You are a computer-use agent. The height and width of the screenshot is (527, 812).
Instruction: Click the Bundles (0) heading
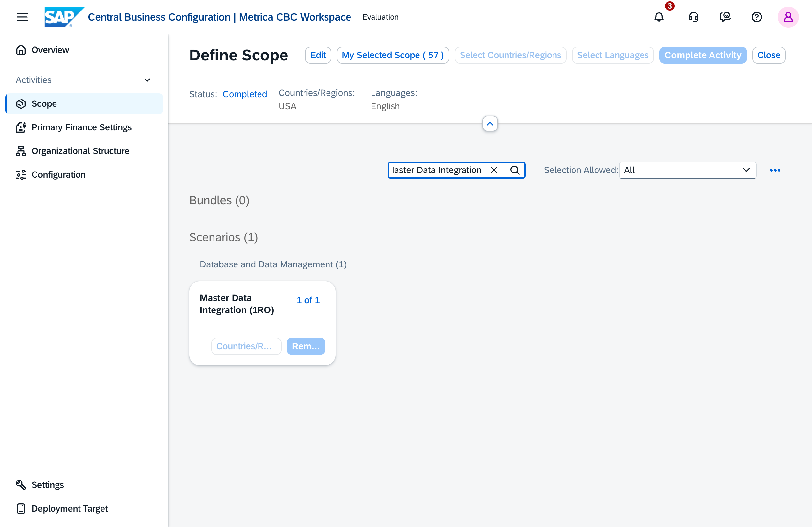tap(219, 200)
